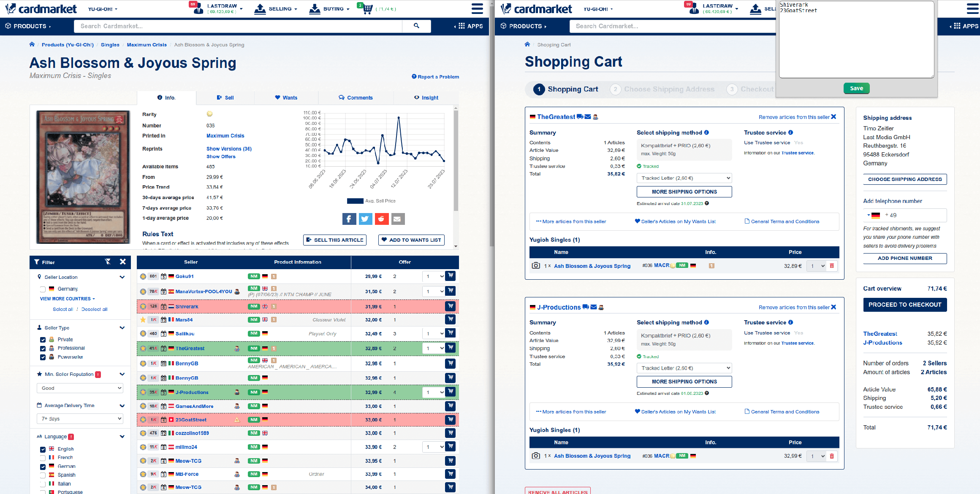This screenshot has height=494, width=980.
Task: Open BUYING menu in header
Action: 329,8
